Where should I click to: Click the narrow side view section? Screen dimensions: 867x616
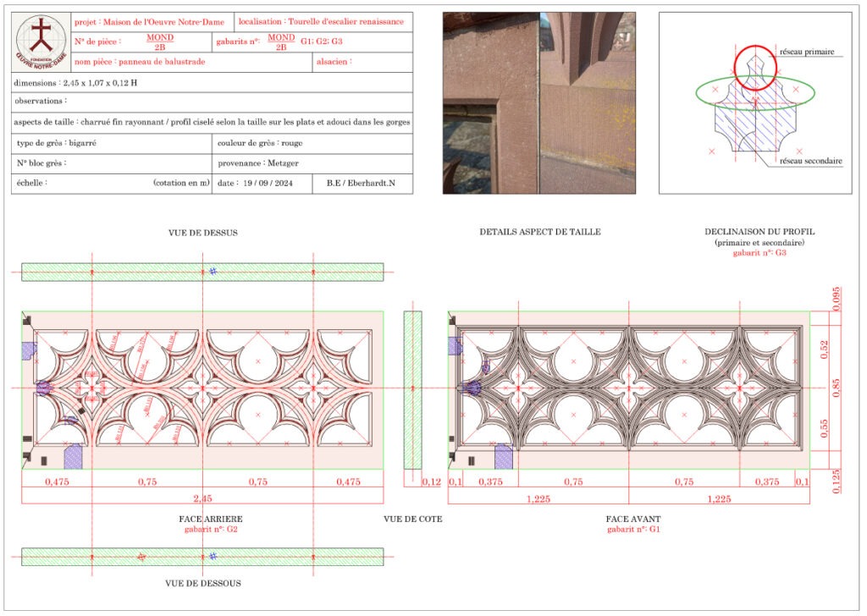tap(412, 390)
